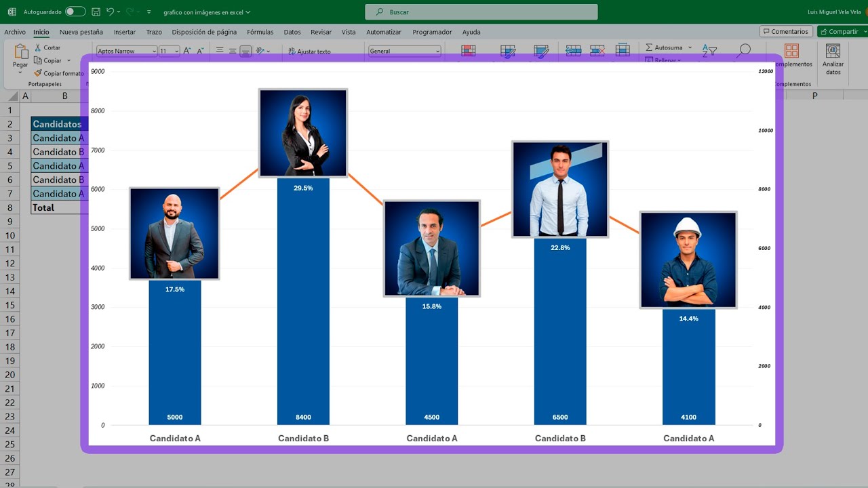Select column B header
This screenshot has width=868, height=488.
65,96
